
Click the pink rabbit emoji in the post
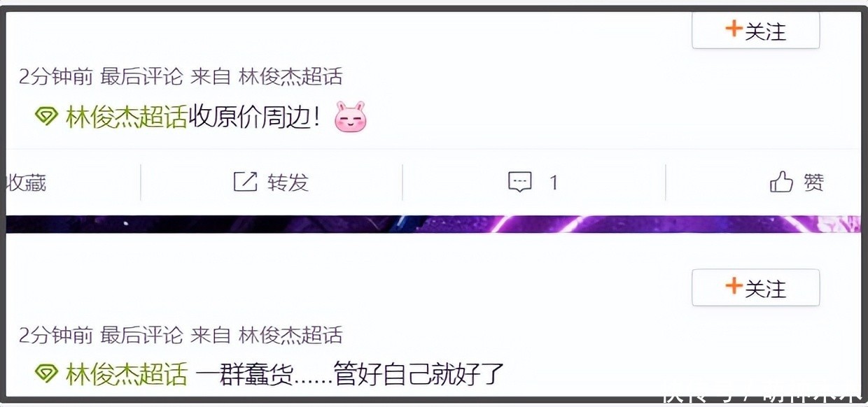pyautogui.click(x=350, y=117)
